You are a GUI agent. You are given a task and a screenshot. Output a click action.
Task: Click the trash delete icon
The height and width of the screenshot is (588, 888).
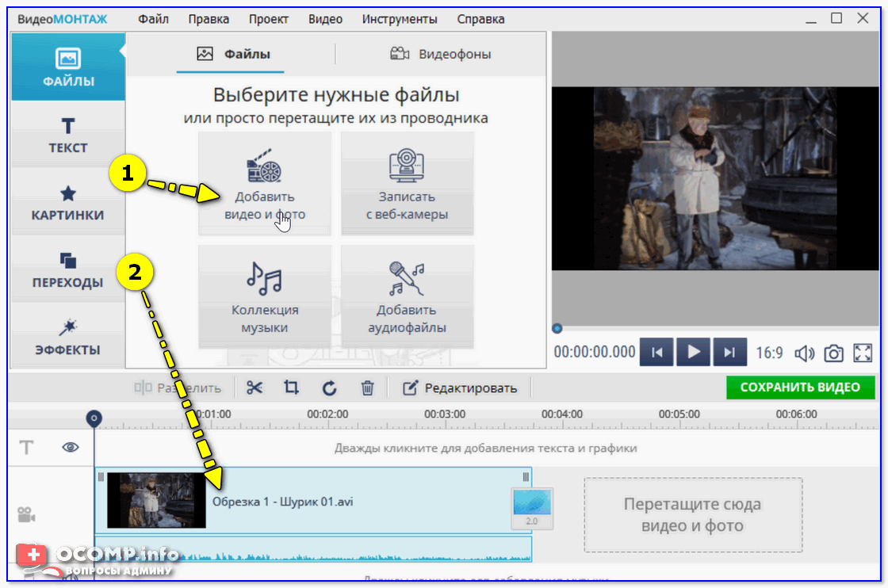[368, 388]
